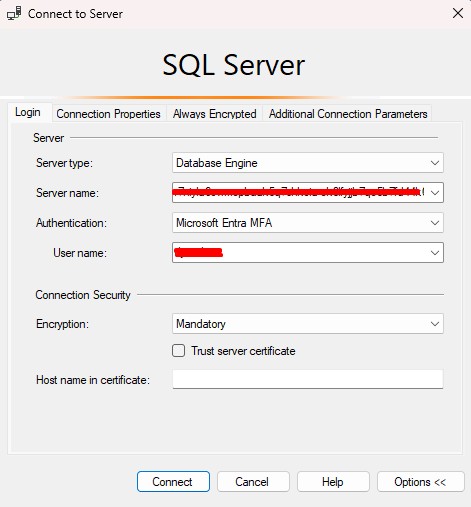This screenshot has height=507, width=471.
Task: Click the Cancel button
Action: tap(253, 481)
